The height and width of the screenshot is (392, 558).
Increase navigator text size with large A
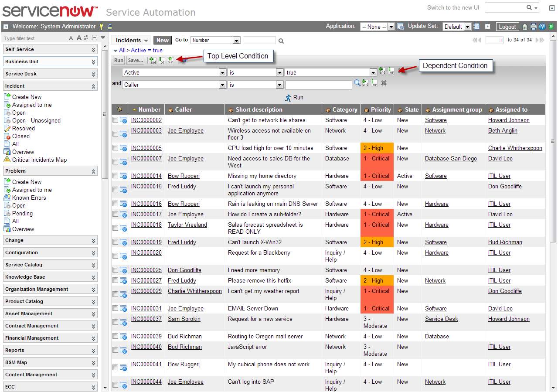[79, 38]
